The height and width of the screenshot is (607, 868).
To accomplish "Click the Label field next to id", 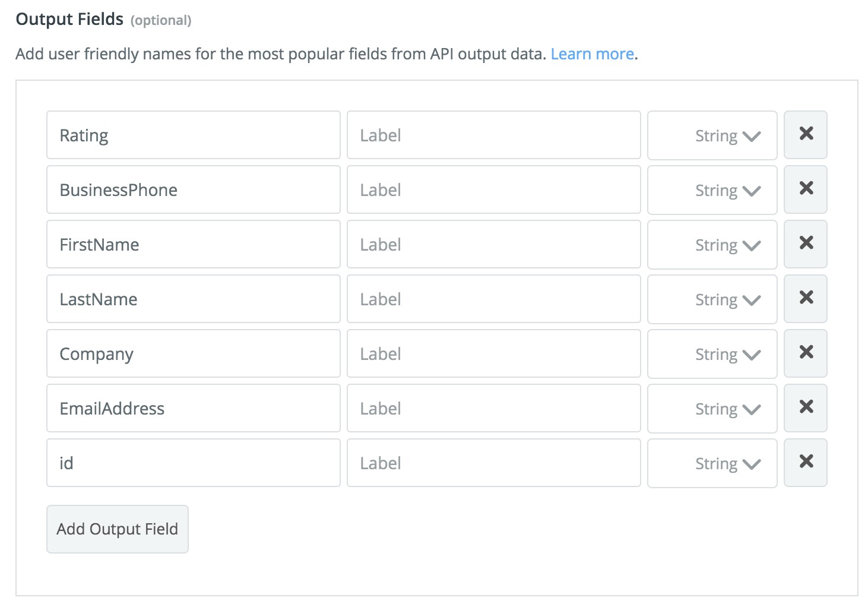I will 493,463.
